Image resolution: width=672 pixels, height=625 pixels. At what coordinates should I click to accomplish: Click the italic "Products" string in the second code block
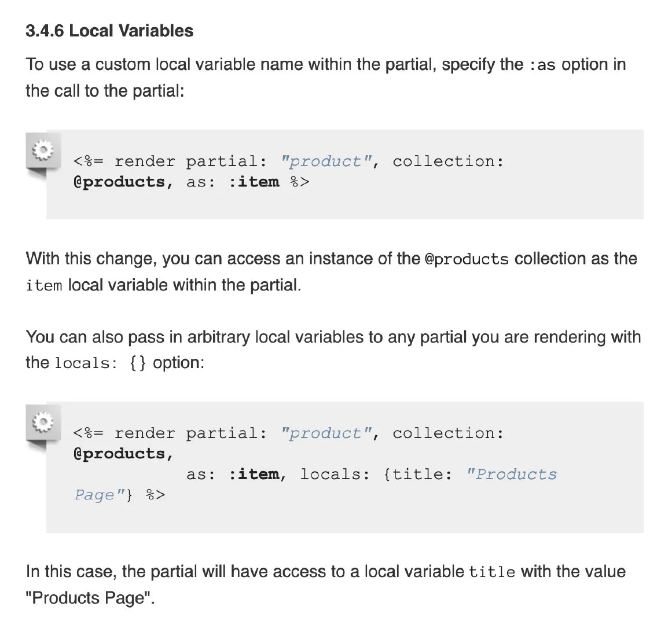point(512,475)
